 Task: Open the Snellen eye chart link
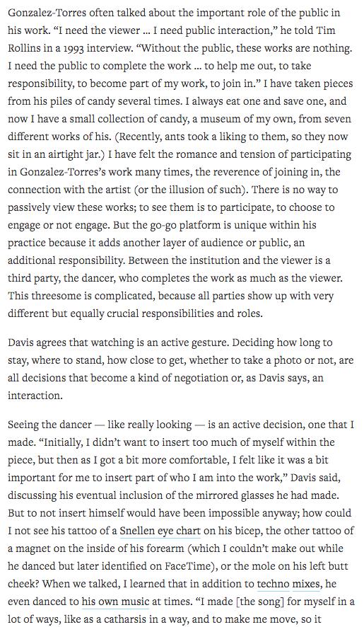click(x=160, y=531)
